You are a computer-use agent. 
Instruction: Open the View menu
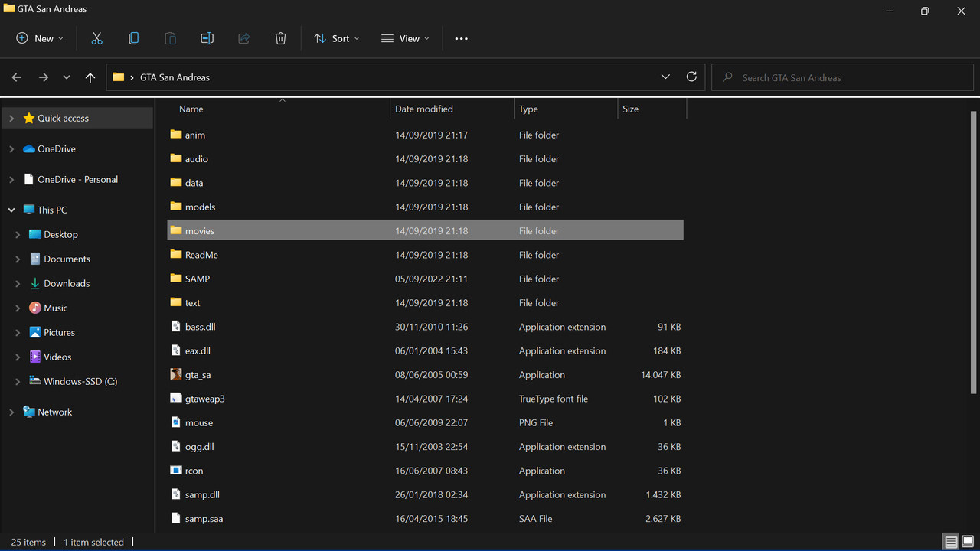405,38
